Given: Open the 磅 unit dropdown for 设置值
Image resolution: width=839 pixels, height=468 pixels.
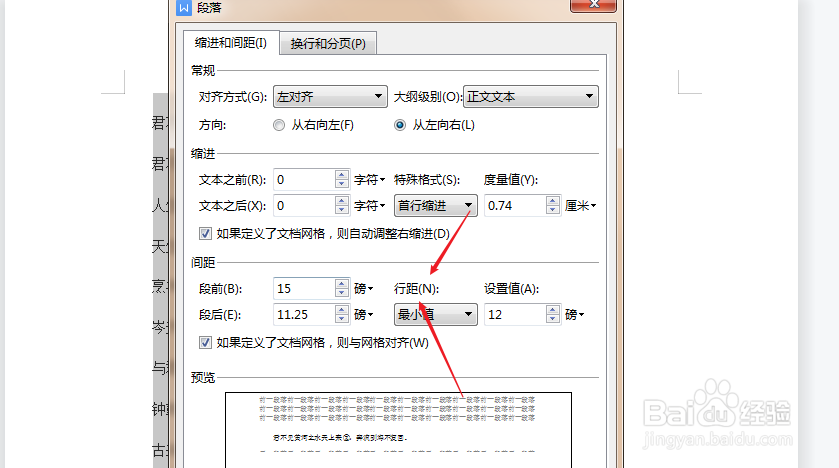Looking at the screenshot, I should pos(574,314).
